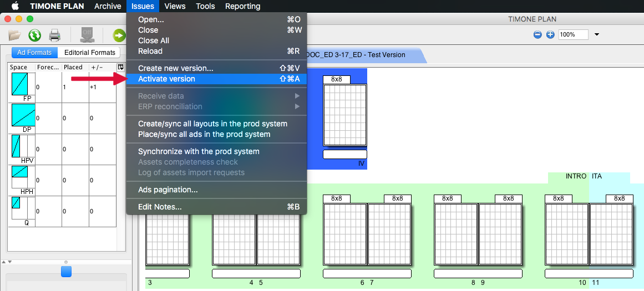This screenshot has height=291, width=644.
Task: Open the Tools menu
Action: (205, 6)
